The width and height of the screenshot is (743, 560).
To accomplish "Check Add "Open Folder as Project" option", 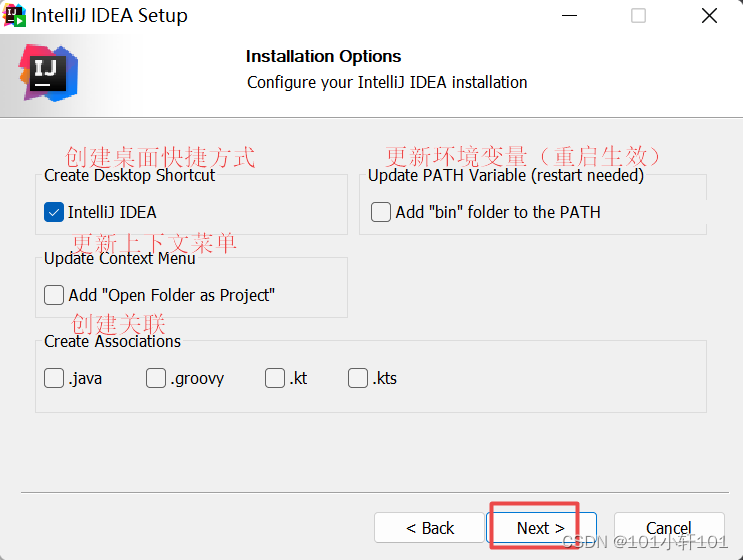I will click(54, 295).
